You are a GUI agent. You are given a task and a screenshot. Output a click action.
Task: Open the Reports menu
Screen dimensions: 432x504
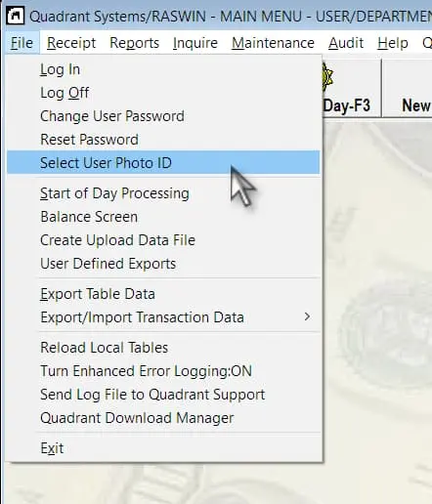(134, 43)
